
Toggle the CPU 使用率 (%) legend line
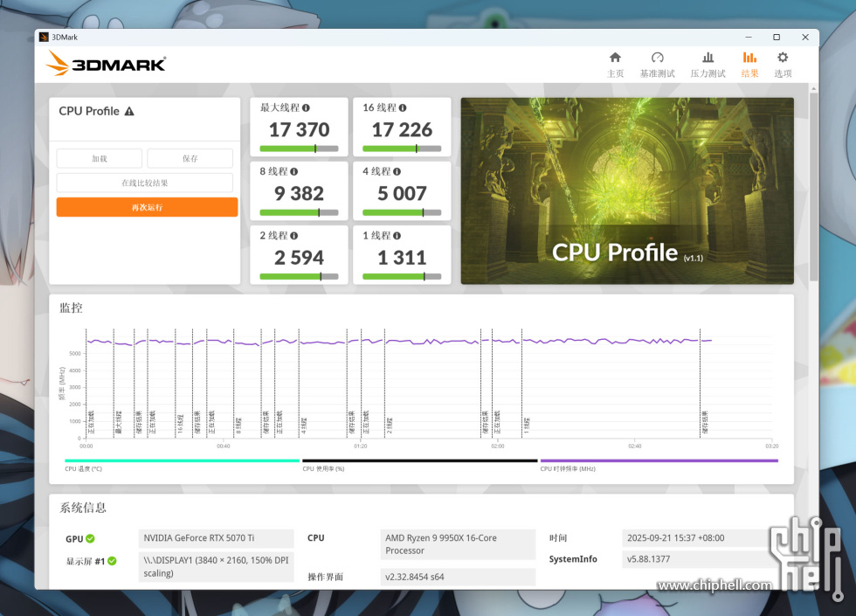[420, 461]
